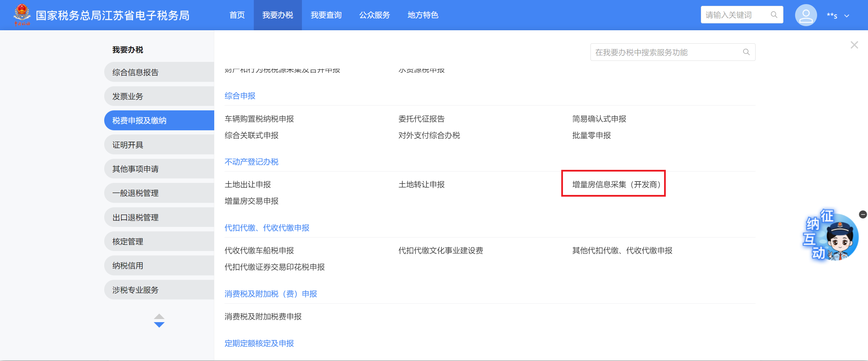The width and height of the screenshot is (868, 361).
Task: Click the header keyword search magnifier icon
Action: tap(774, 15)
